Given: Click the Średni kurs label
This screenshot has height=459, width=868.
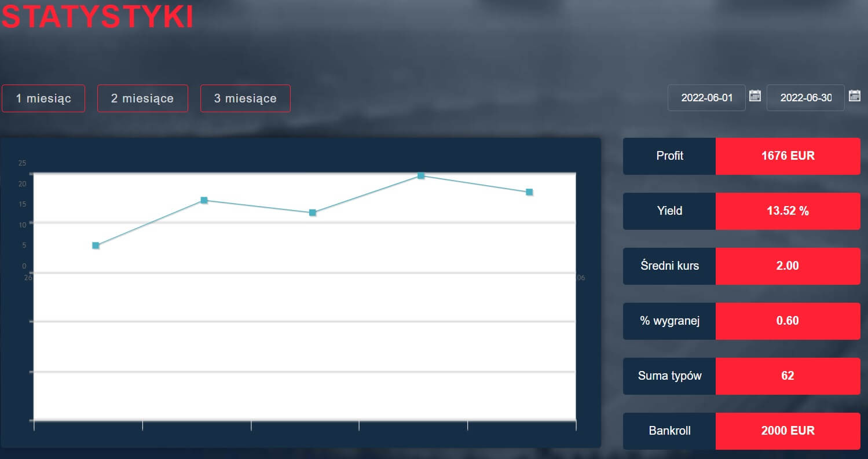Looking at the screenshot, I should click(x=669, y=266).
